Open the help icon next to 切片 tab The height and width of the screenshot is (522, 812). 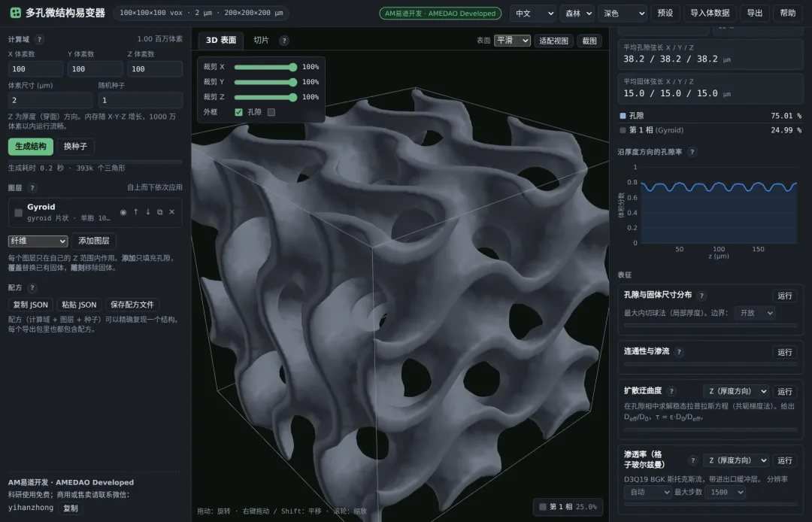click(x=283, y=41)
